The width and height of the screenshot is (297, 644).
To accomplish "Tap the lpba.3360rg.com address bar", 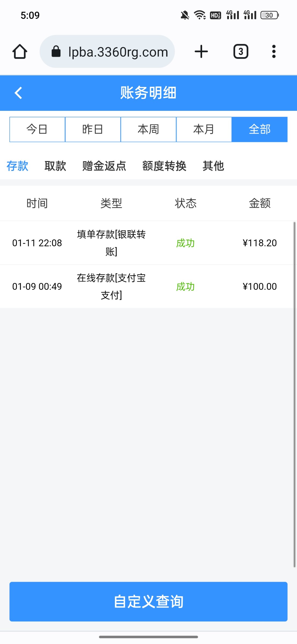I will (118, 52).
